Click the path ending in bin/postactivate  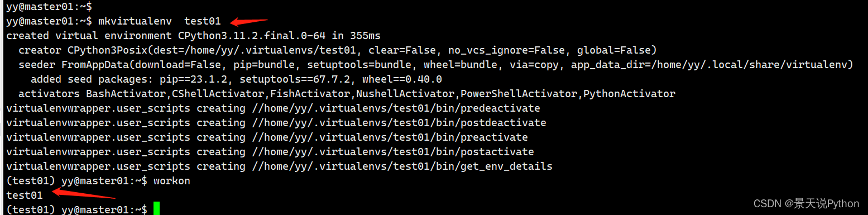393,151
